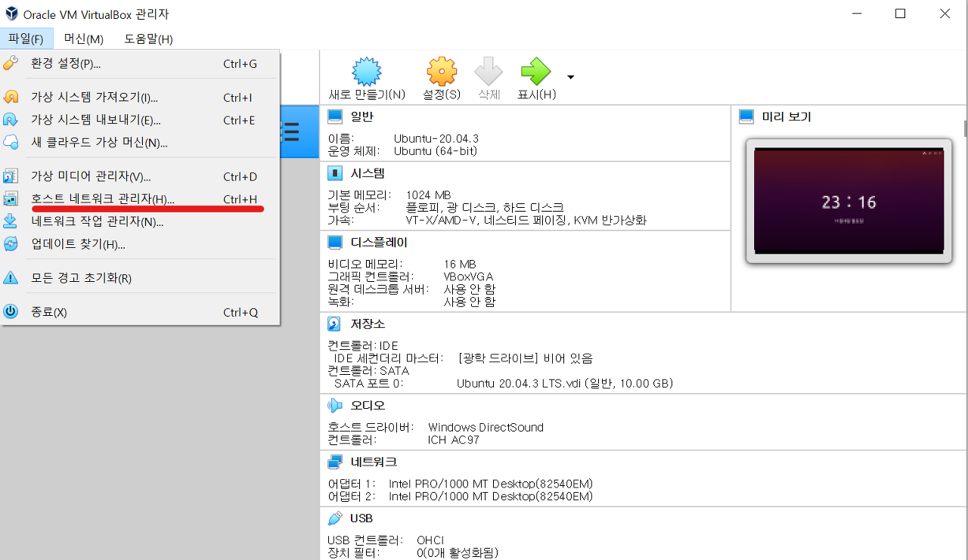
Task: Click the 일반 section monitor icon
Action: point(334,116)
